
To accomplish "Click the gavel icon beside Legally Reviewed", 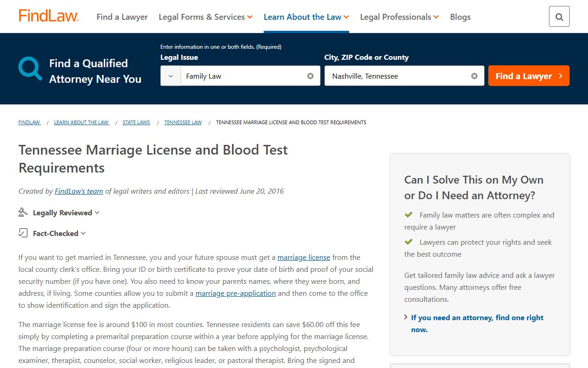I will [23, 213].
